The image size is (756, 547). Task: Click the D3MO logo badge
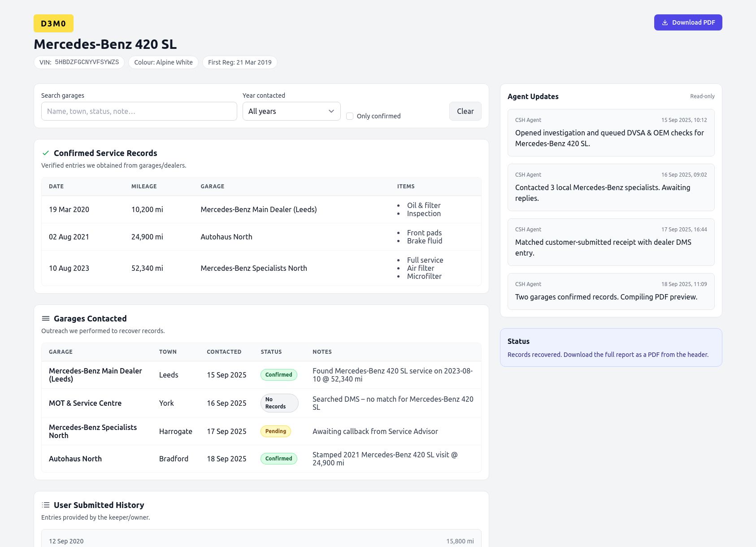tap(53, 23)
